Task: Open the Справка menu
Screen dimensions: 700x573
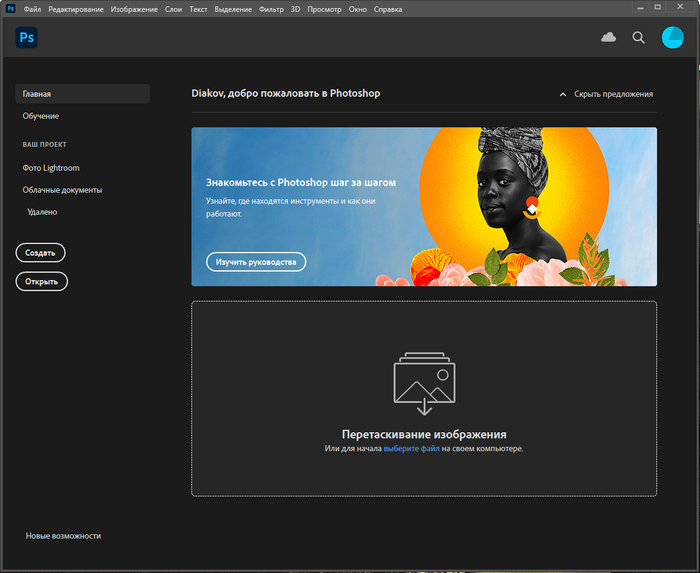Action: pyautogui.click(x=388, y=9)
